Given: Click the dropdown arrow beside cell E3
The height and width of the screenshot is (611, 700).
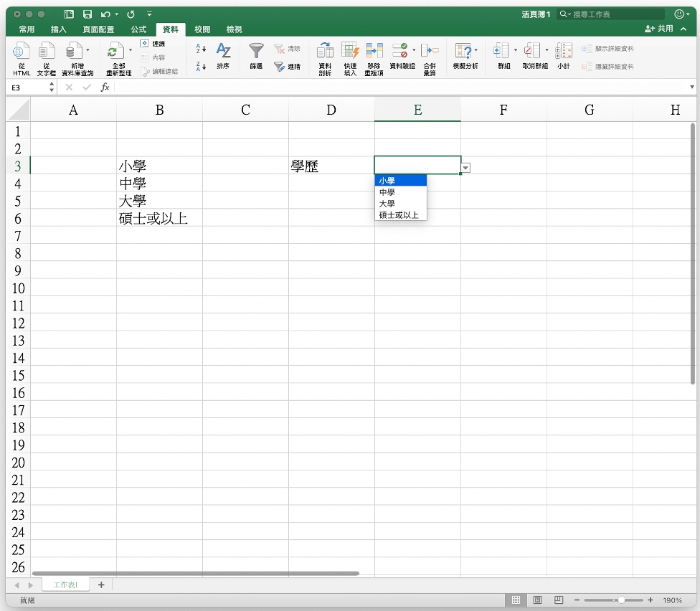Looking at the screenshot, I should (465, 167).
